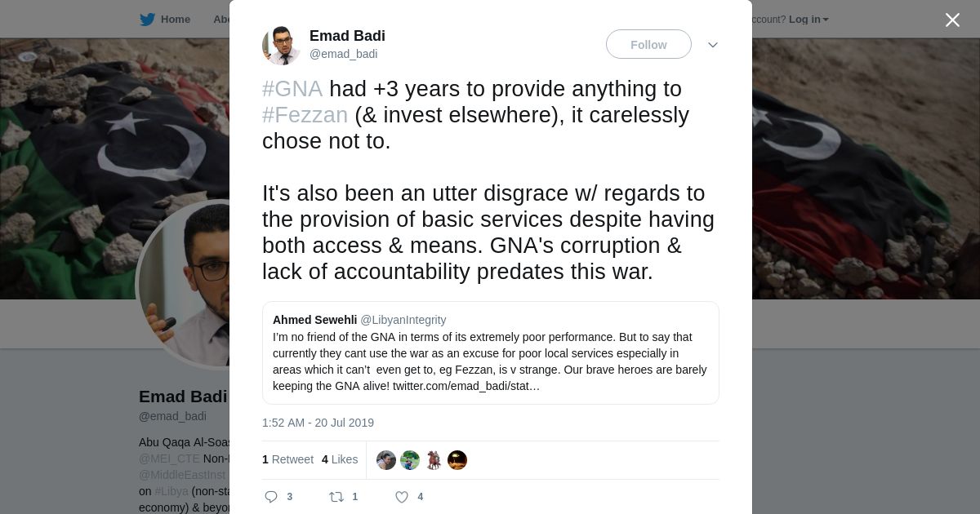The height and width of the screenshot is (514, 980).
Task: View the 4 Likes list
Action: [340, 459]
